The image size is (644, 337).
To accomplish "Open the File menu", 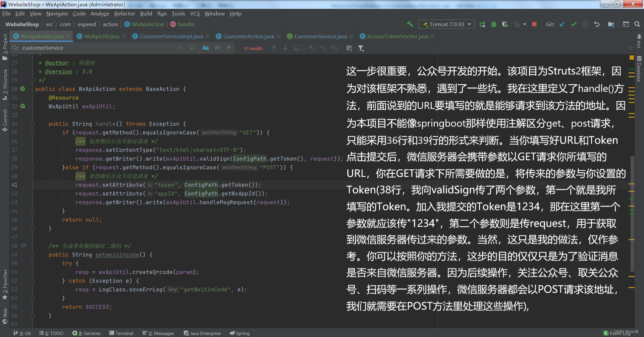I will tap(6, 14).
